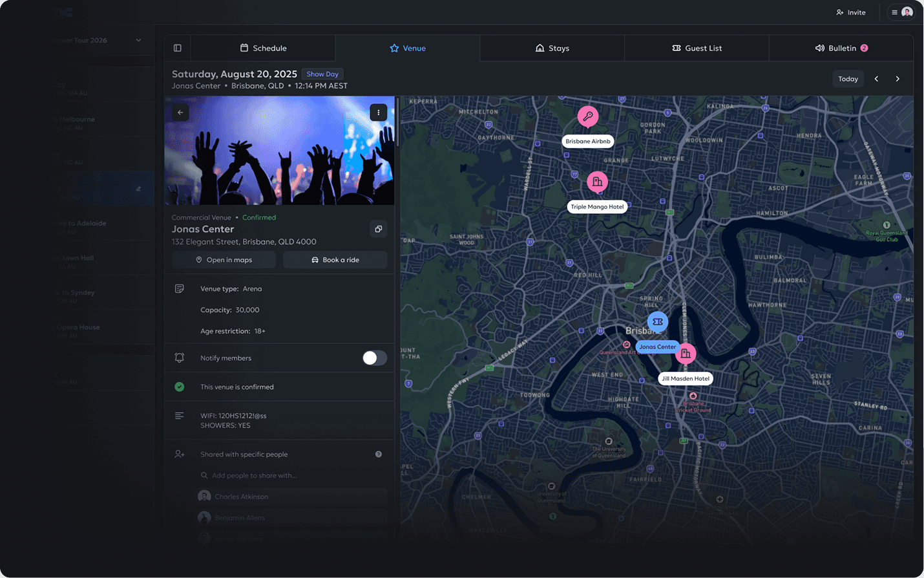Switch to the Guest List tab
The image size is (924, 578).
697,47
